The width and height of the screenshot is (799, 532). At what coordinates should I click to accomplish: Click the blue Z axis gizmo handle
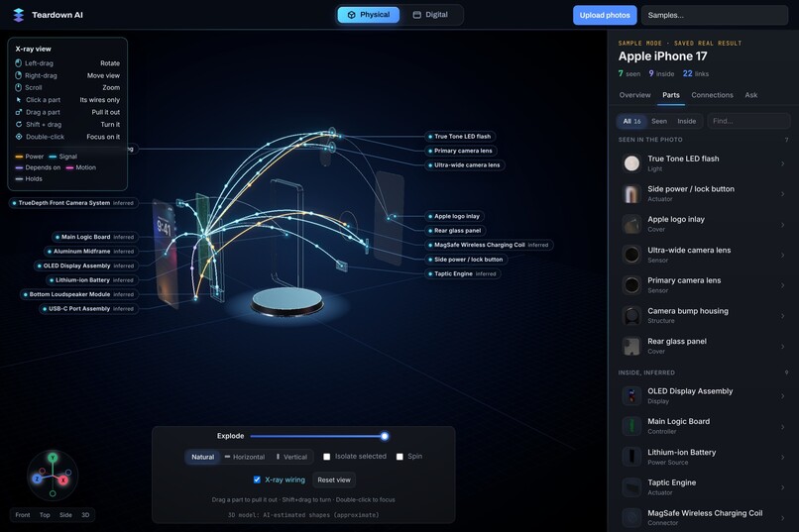[37, 479]
